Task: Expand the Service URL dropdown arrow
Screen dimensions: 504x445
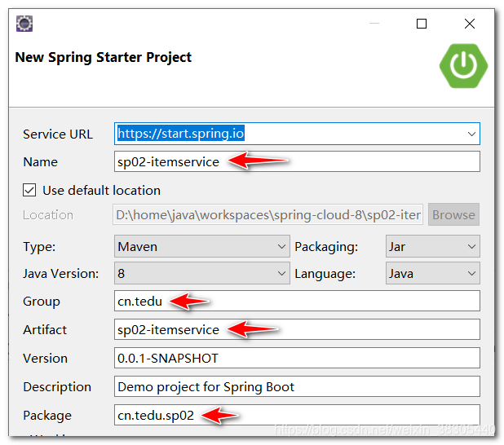Action: tap(471, 134)
